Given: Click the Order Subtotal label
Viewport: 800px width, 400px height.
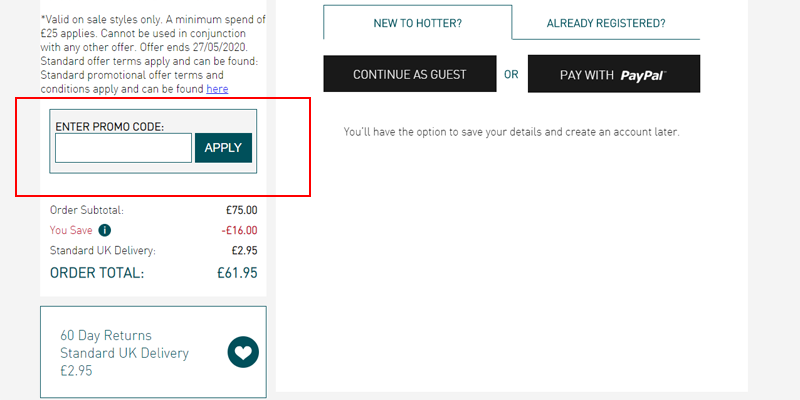Looking at the screenshot, I should 87,210.
